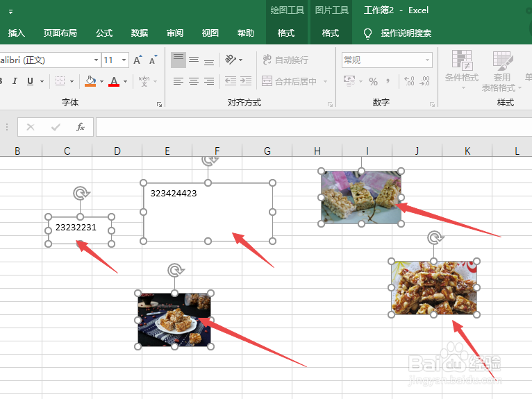Click the Decrease Font Size icon
This screenshot has height=399, width=532.
pos(153,60)
